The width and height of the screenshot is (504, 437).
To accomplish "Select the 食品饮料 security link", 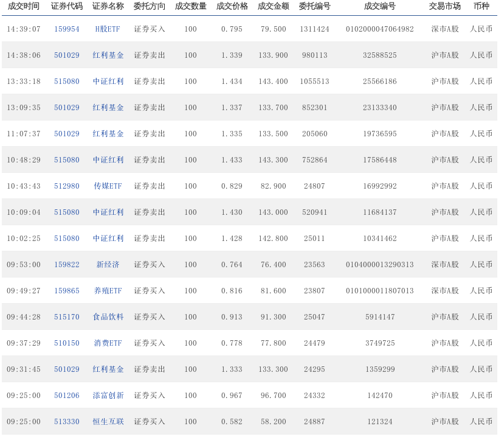I will click(108, 317).
